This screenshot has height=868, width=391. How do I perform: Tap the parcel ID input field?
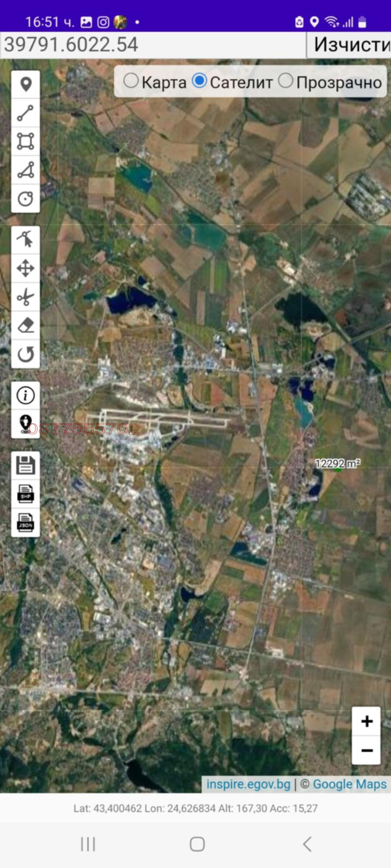point(152,45)
